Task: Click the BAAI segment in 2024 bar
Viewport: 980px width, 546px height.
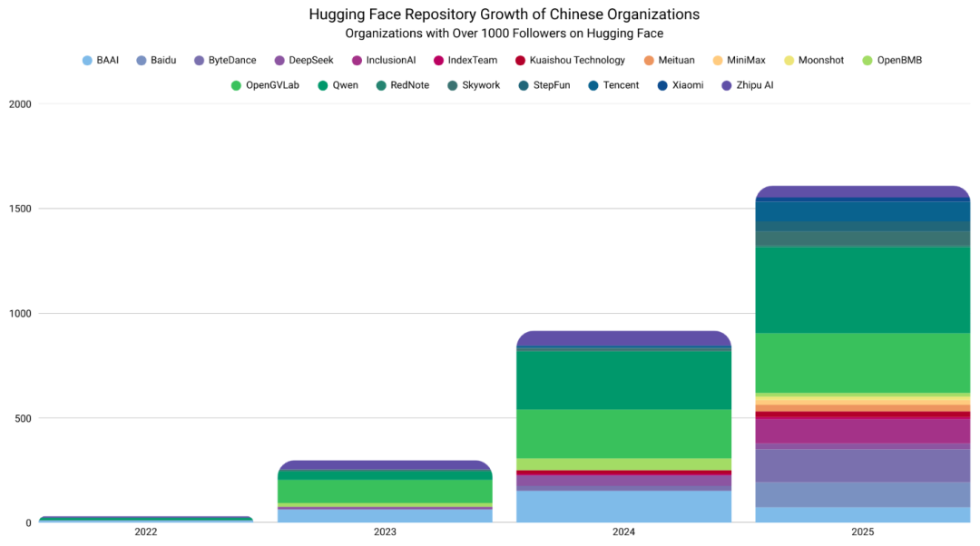Action: [623, 506]
